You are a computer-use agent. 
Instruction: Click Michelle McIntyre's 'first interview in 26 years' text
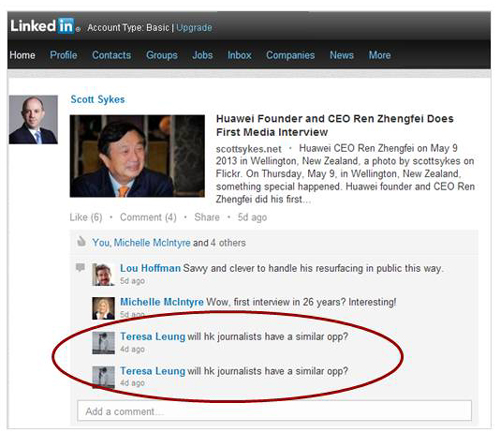click(301, 302)
